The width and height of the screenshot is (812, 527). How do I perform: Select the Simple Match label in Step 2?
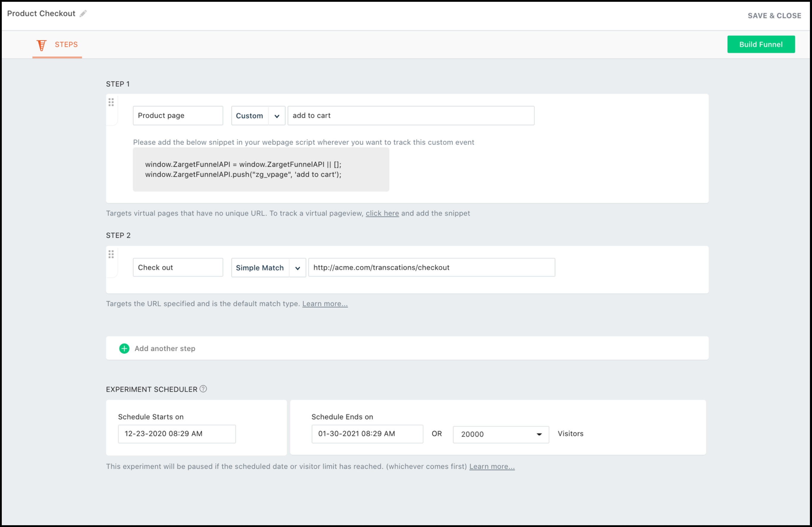[x=260, y=268]
